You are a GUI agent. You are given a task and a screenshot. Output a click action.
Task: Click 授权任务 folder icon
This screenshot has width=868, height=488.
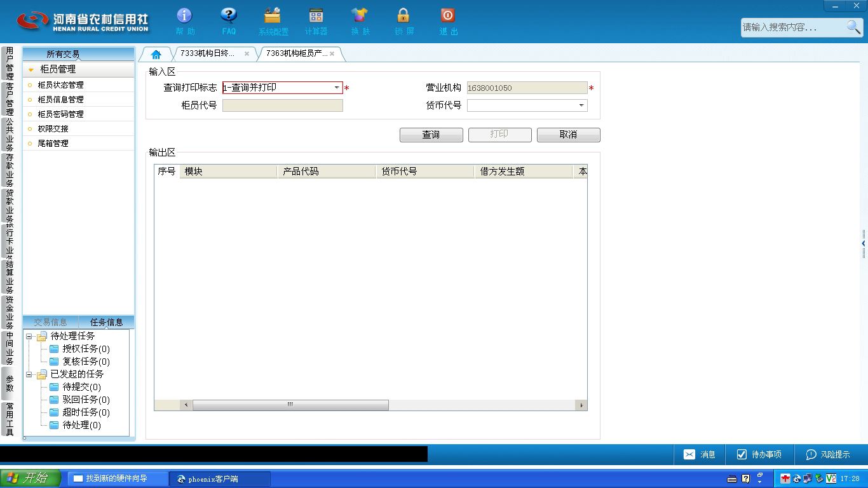(54, 349)
